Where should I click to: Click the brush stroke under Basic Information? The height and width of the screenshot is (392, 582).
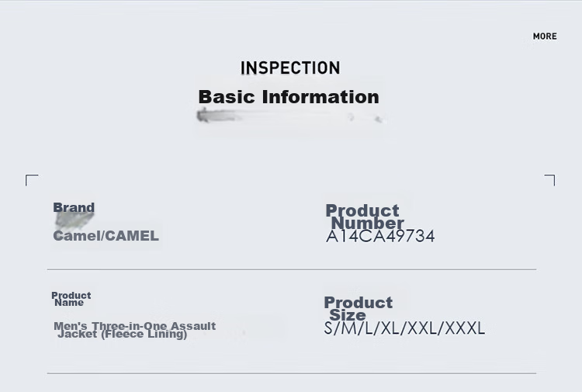[x=289, y=116]
